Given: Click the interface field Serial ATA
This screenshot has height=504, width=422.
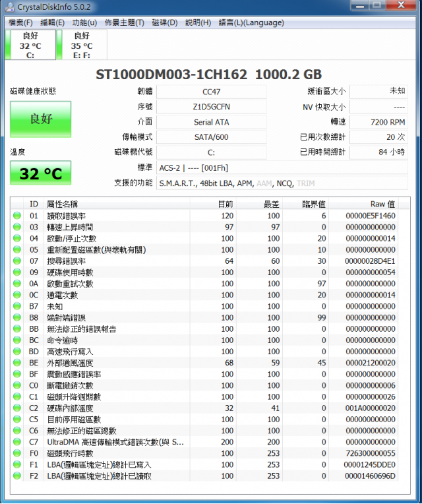Looking at the screenshot, I should pos(211,122).
